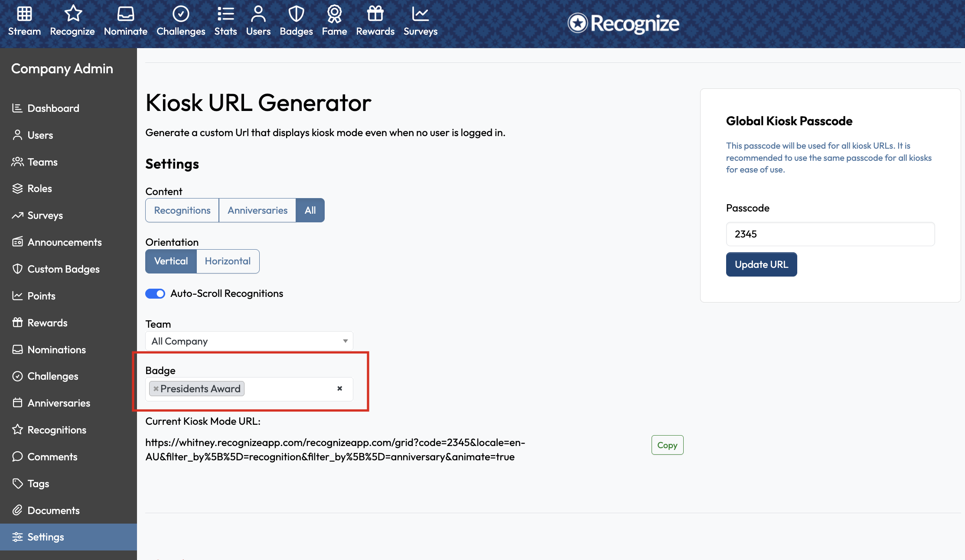Select Recognitions content filter
Viewport: 965px width, 560px height.
182,211
